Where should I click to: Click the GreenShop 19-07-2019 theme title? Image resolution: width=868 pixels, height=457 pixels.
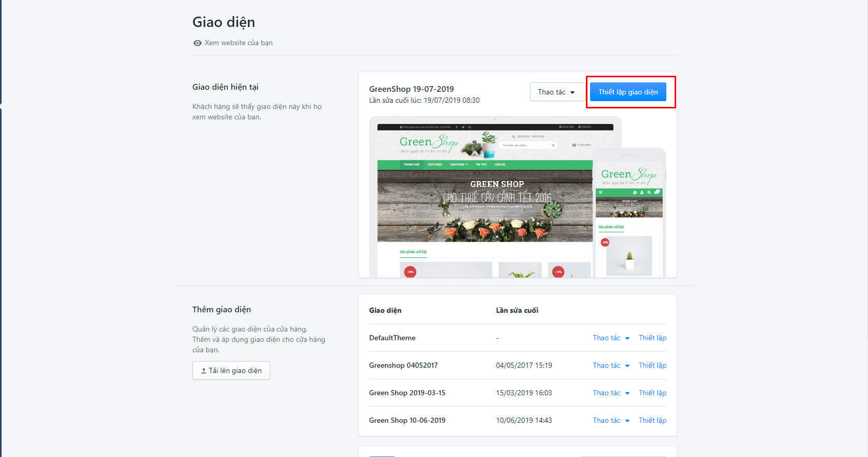(x=411, y=89)
